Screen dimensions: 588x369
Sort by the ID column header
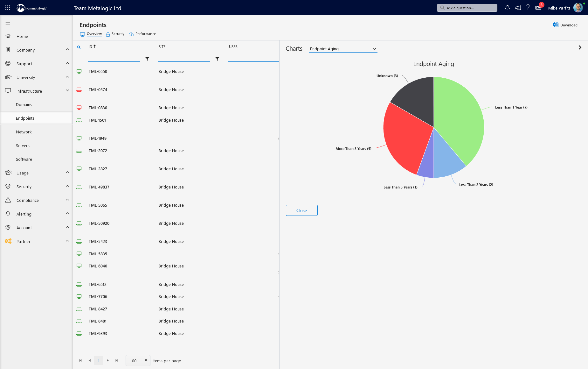[91, 47]
